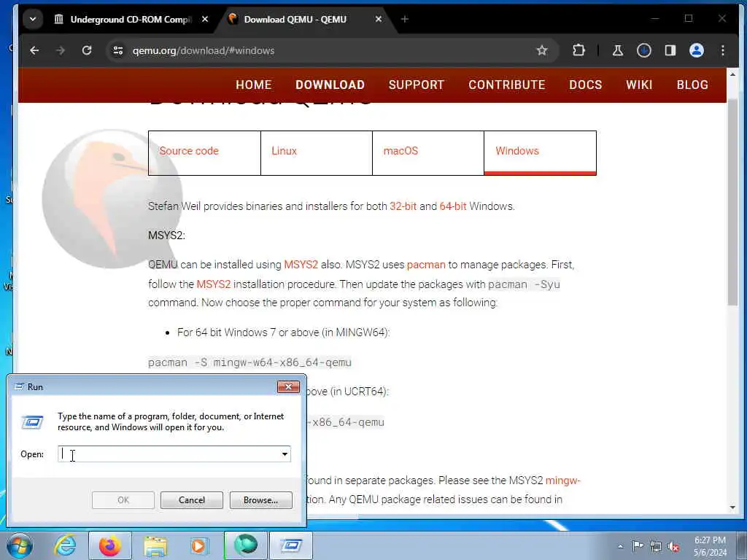747x560 pixels.
Task: Show hidden system tray icons arrow
Action: pyautogui.click(x=620, y=546)
